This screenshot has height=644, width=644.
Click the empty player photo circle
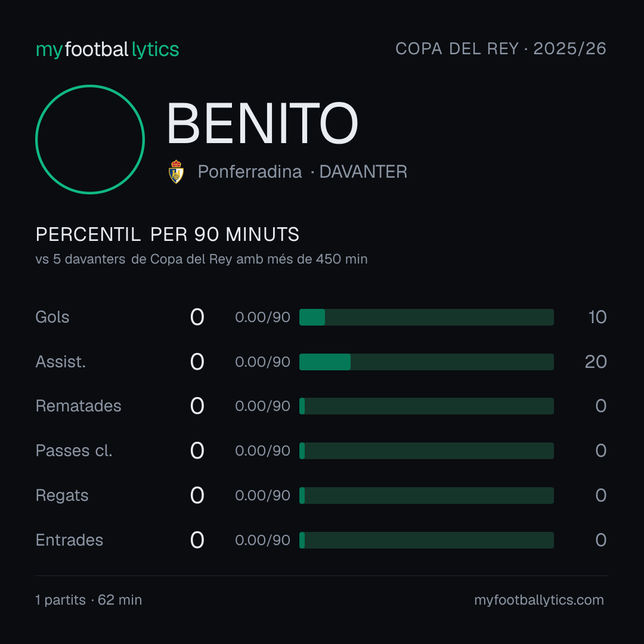point(90,139)
